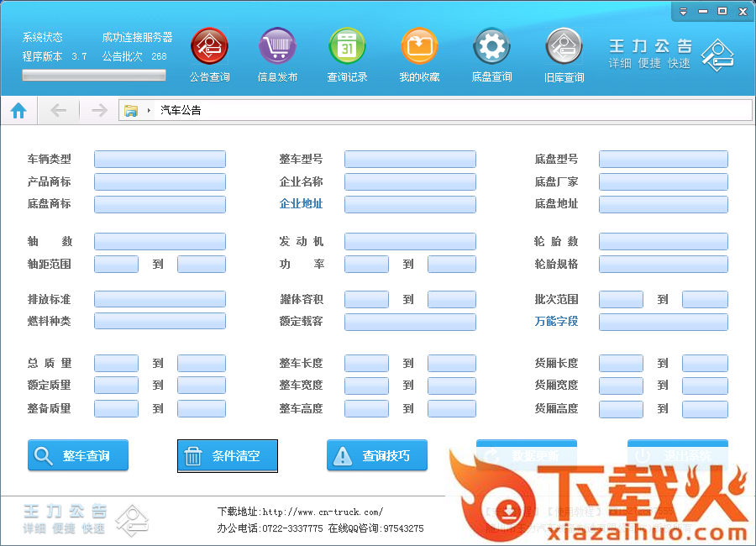Click the blue home icon
Image resolution: width=756 pixels, height=546 pixels.
tap(18, 110)
